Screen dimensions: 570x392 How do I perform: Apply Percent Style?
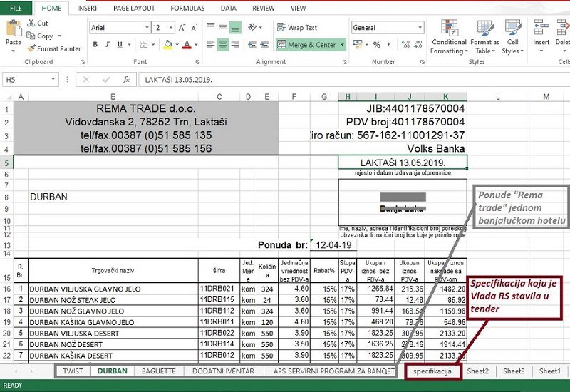tap(377, 45)
